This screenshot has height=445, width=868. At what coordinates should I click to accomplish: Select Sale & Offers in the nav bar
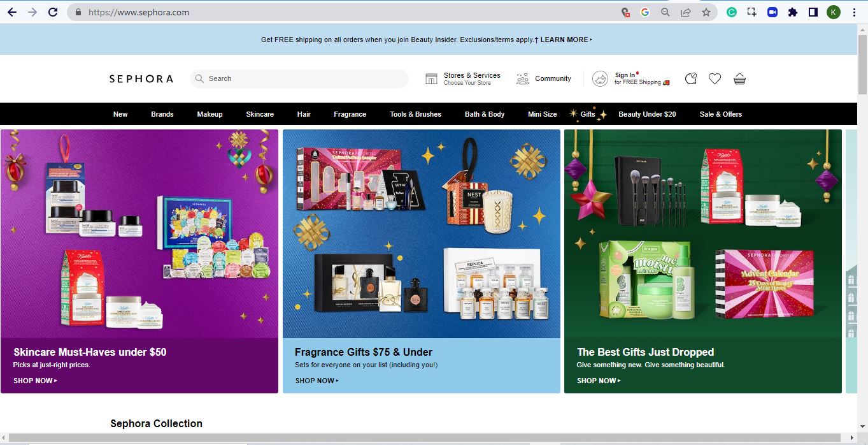[x=720, y=114]
